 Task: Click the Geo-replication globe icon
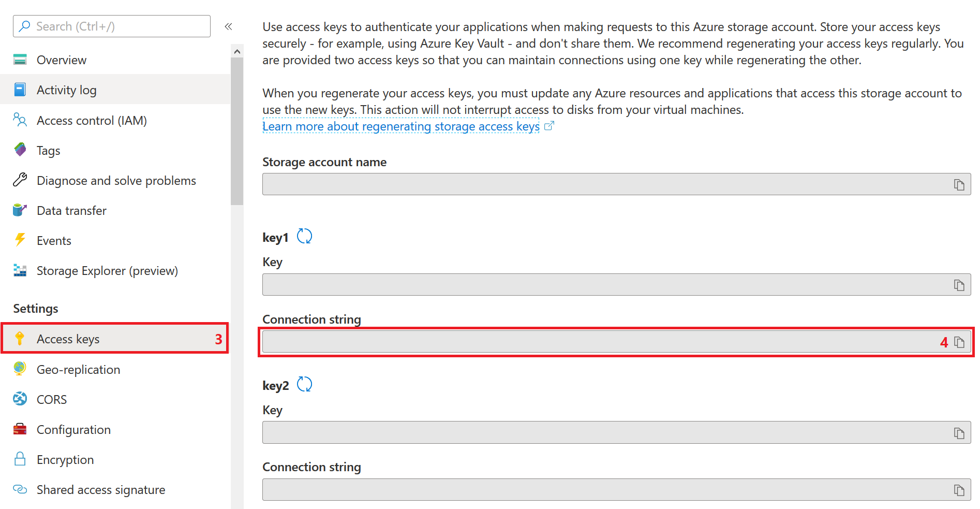(x=20, y=369)
